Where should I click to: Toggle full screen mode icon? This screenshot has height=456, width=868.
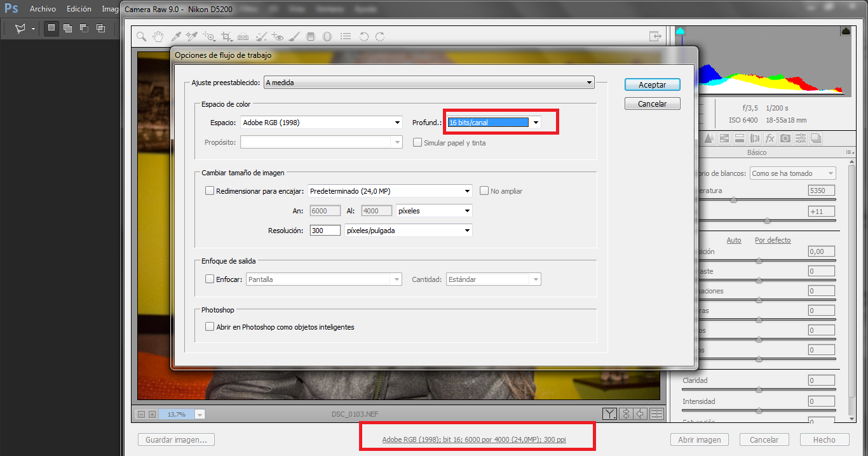tap(654, 36)
